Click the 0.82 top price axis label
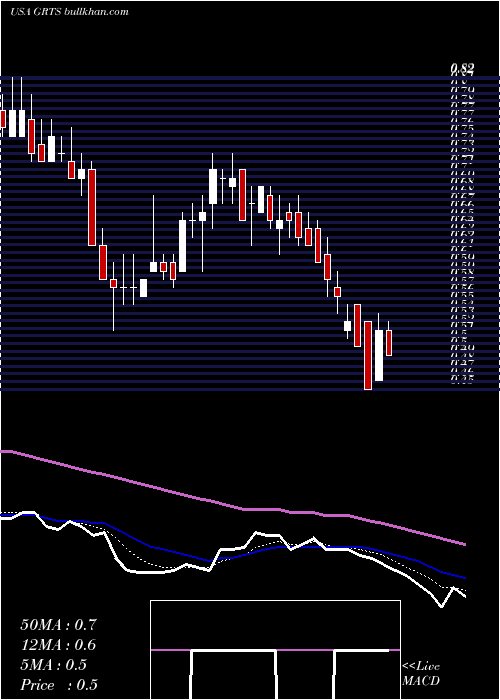This screenshot has height=700, width=500. point(462,69)
